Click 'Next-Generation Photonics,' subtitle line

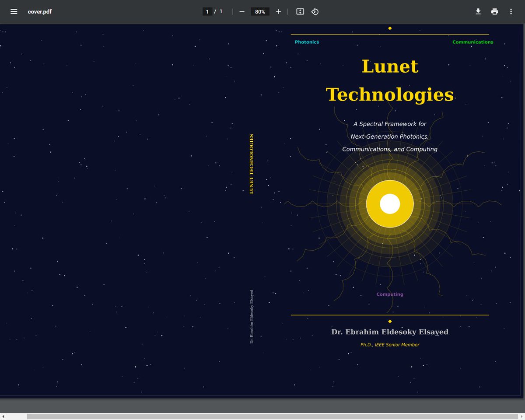tap(390, 136)
